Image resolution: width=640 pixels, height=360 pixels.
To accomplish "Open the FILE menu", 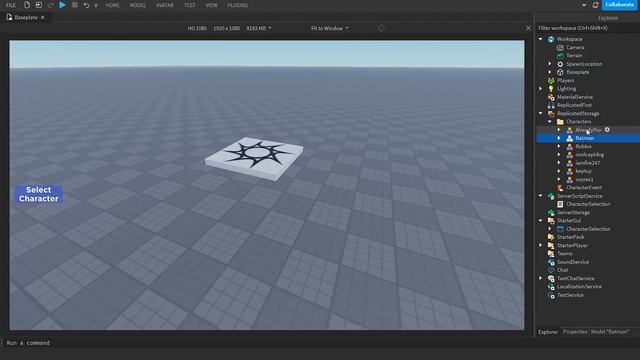I will tap(11, 5).
